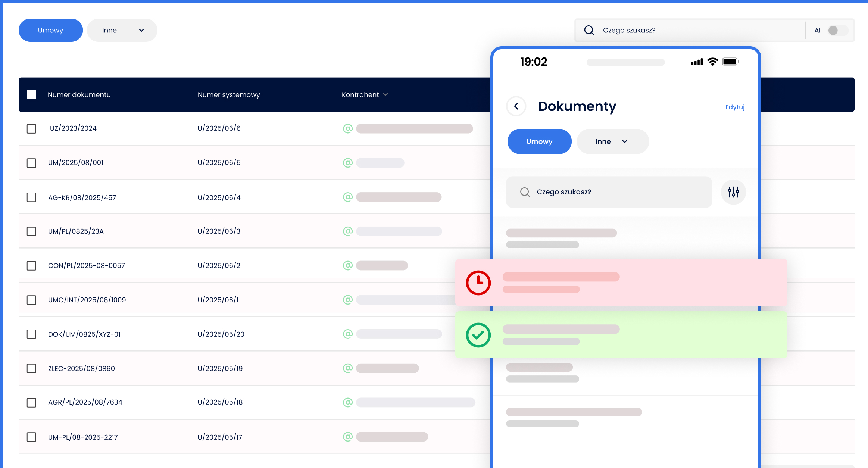The height and width of the screenshot is (468, 868).
Task: Select the CON/PL/2025-08-0057 row checkbox
Action: pos(31,266)
